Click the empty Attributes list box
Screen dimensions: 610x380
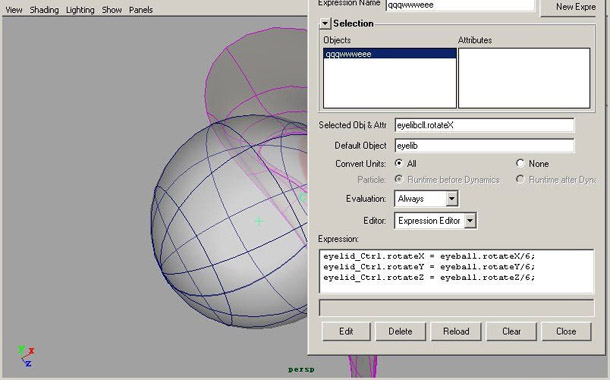(524, 78)
